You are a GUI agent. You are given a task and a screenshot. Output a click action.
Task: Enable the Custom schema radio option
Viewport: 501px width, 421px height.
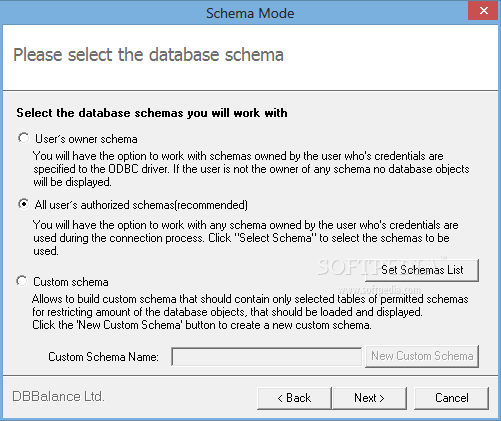tap(22, 281)
